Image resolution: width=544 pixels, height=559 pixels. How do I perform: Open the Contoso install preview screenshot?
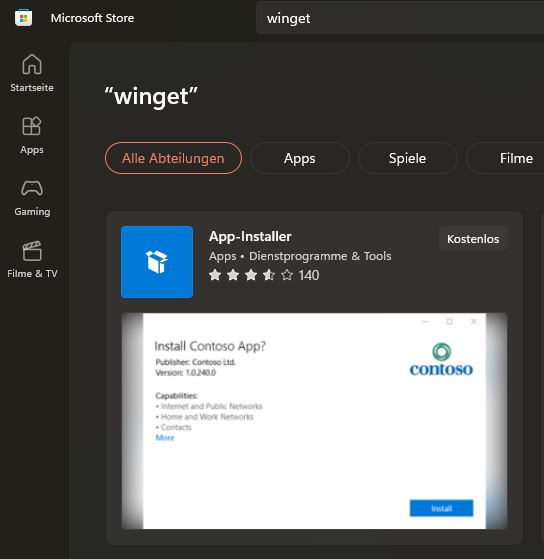click(x=314, y=421)
